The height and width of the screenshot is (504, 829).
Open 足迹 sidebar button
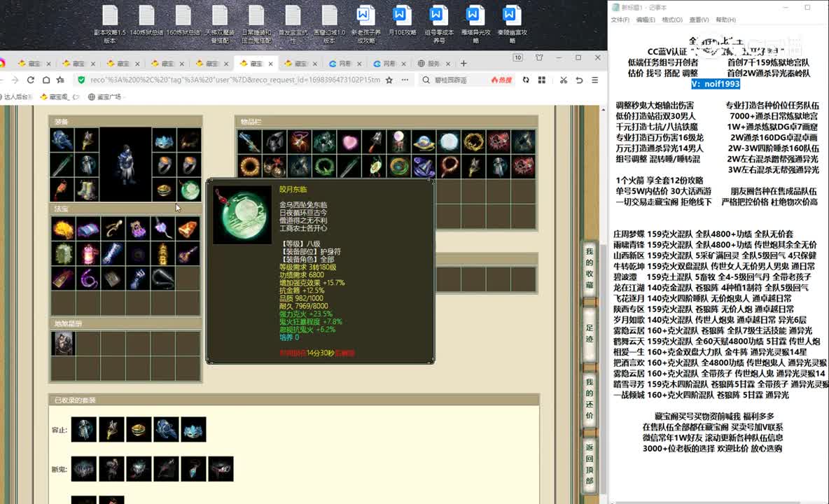(x=590, y=333)
